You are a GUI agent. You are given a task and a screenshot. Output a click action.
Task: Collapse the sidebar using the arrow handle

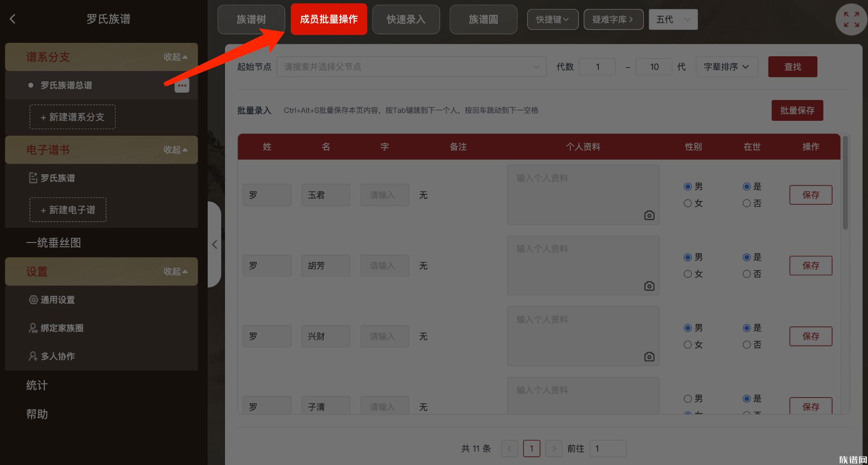click(x=215, y=245)
